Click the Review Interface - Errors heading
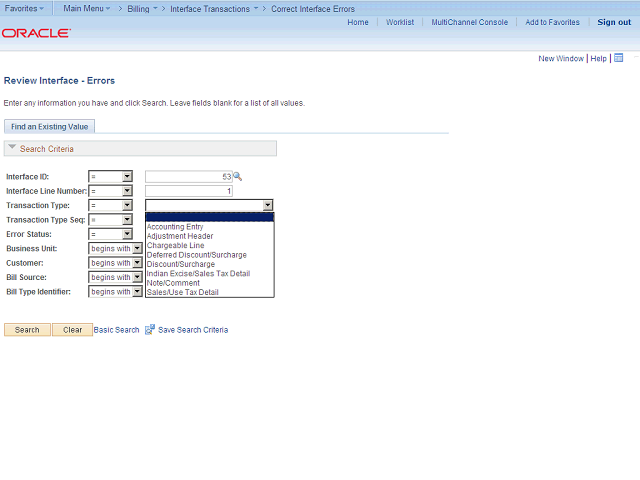The width and height of the screenshot is (640, 480). (x=59, y=80)
